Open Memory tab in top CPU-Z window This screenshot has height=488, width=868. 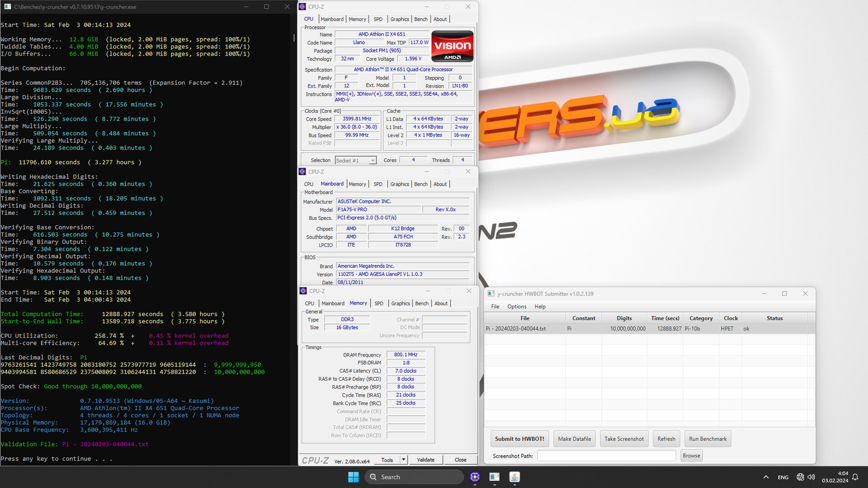[357, 19]
